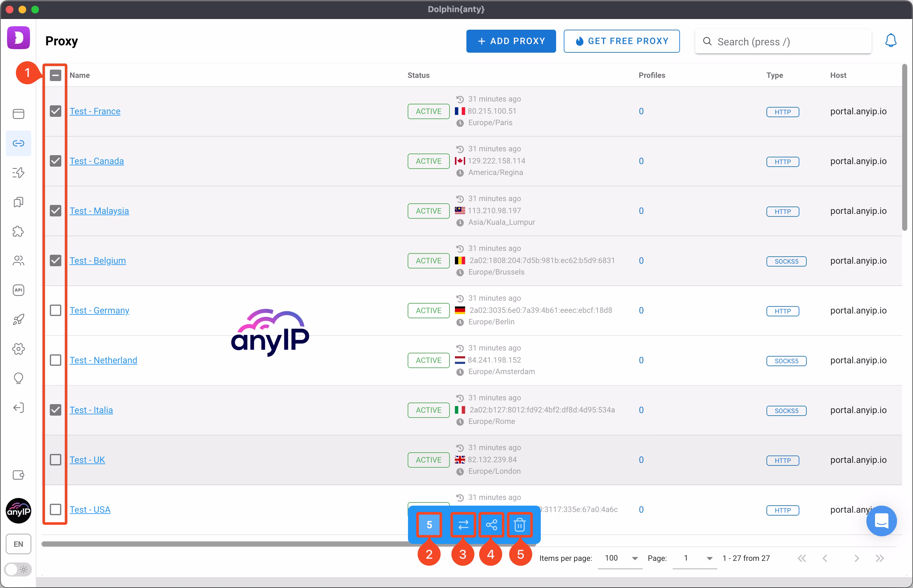This screenshot has height=588, width=913.
Task: Click the proxy transfer arrows icon in action bar
Action: 463,524
